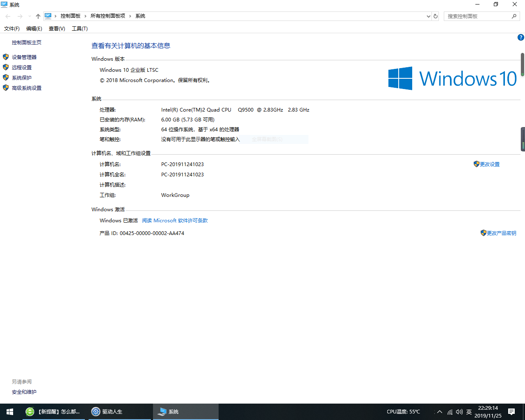Click the 更改产品密钥 link
525x420 pixels.
501,233
